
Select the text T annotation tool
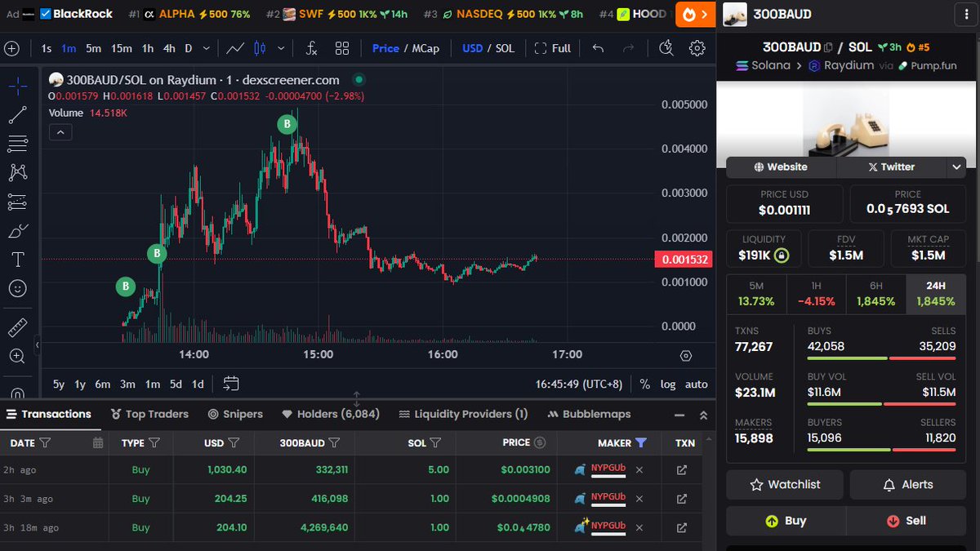pyautogui.click(x=17, y=260)
